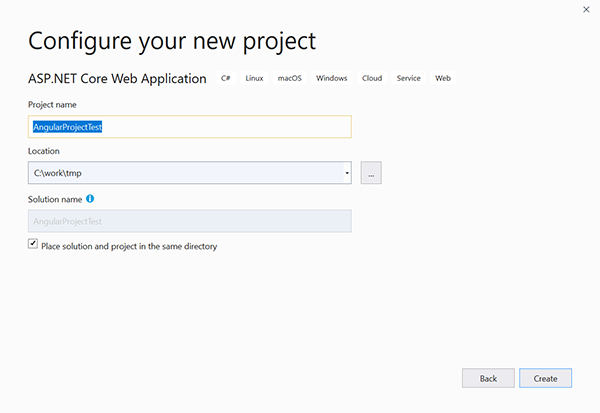600x413 pixels.
Task: Expand the Location dropdown arrow
Action: click(347, 173)
